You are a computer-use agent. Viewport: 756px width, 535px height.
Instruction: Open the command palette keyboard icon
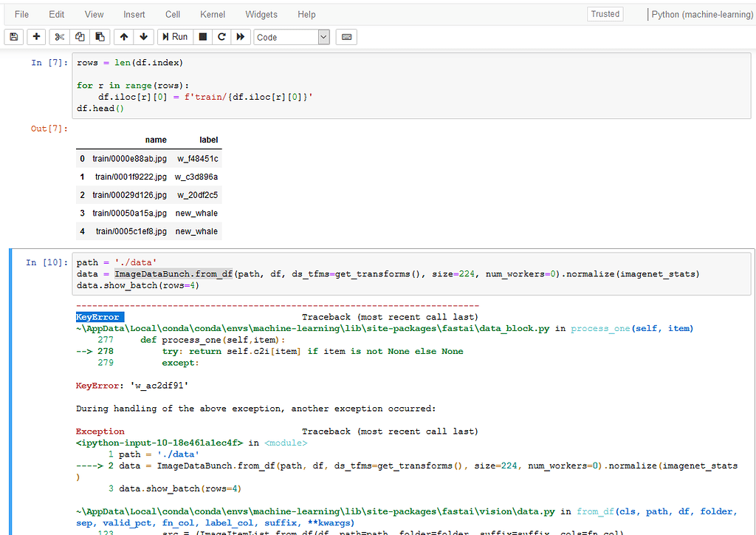[x=346, y=37]
